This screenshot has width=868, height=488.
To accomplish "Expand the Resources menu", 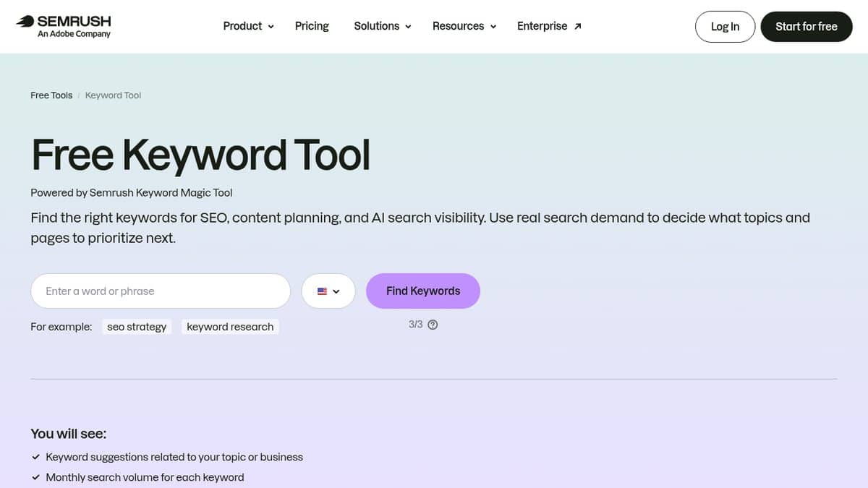I will click(x=464, y=26).
